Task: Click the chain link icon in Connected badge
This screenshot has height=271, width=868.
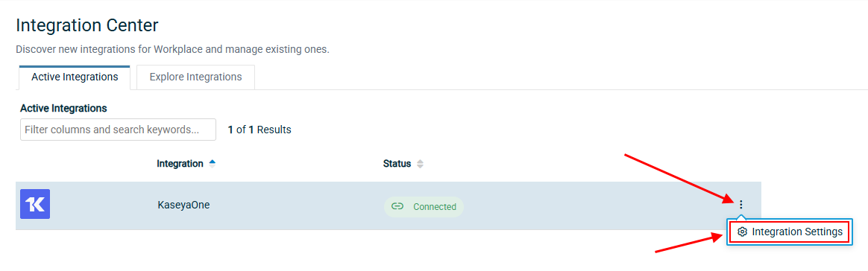Action: (397, 206)
